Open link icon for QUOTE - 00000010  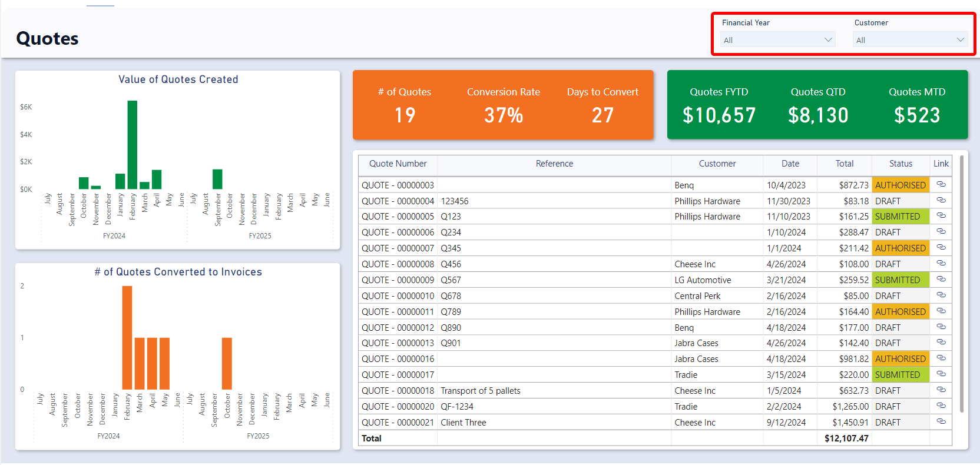click(941, 295)
